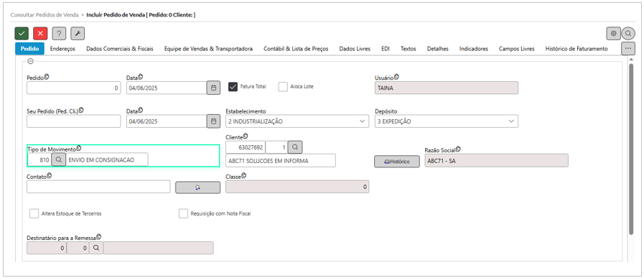Confirm with the green checkmark button
Screen dimensions: 644x278
click(22, 33)
